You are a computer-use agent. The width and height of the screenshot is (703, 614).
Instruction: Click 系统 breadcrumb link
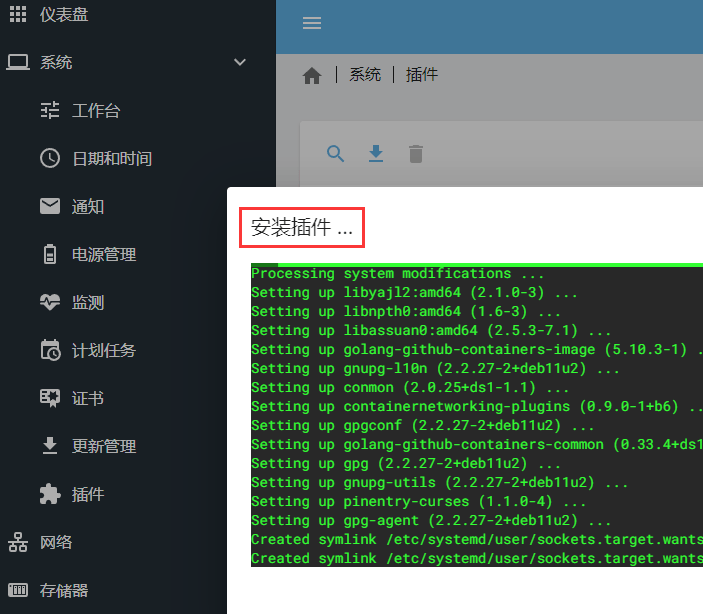pyautogui.click(x=365, y=74)
